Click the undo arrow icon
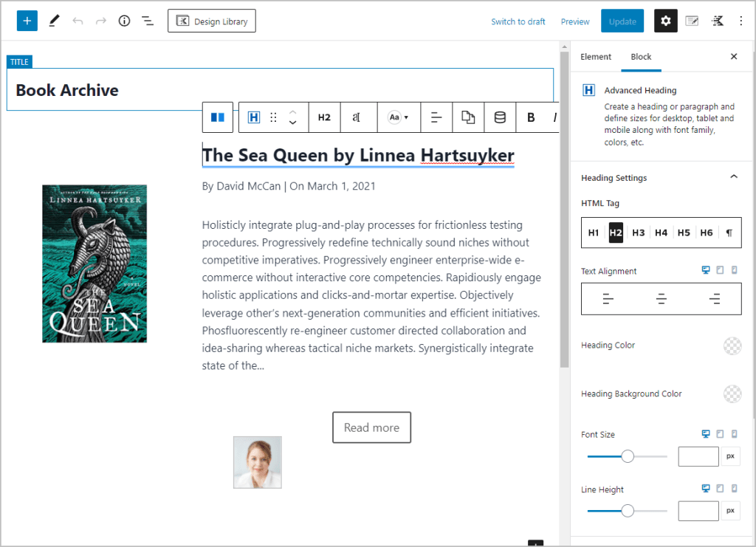The height and width of the screenshot is (547, 756). click(78, 21)
